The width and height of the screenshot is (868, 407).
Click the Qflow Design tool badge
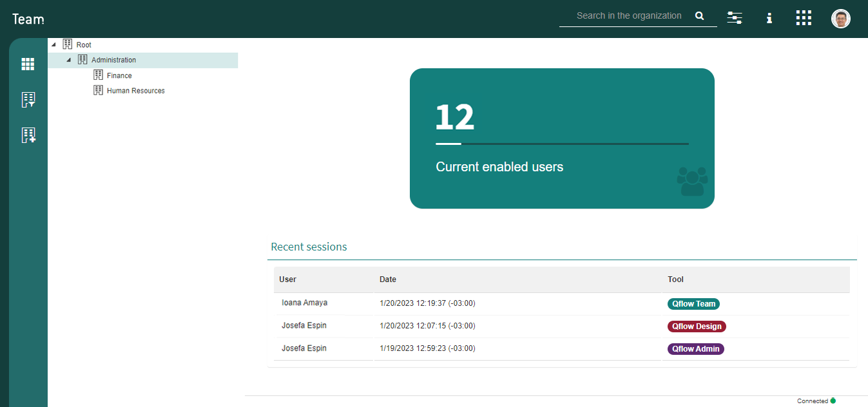(697, 327)
